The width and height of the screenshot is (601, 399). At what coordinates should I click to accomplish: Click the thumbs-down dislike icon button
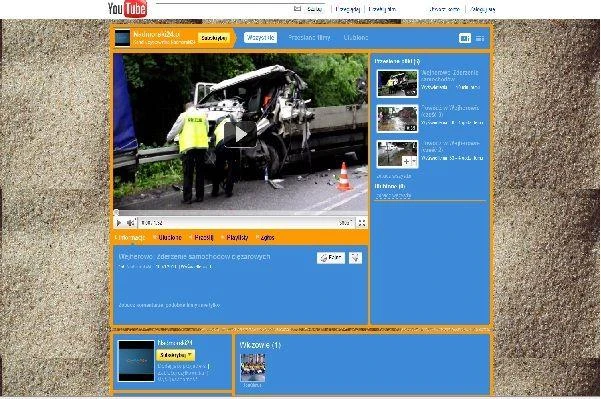click(x=355, y=258)
